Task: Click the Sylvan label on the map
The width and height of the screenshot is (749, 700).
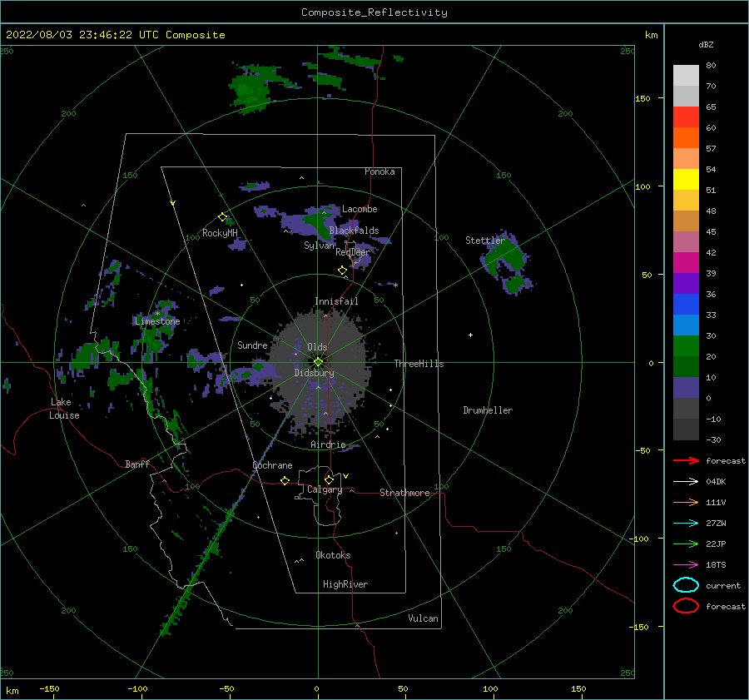Action: click(319, 246)
